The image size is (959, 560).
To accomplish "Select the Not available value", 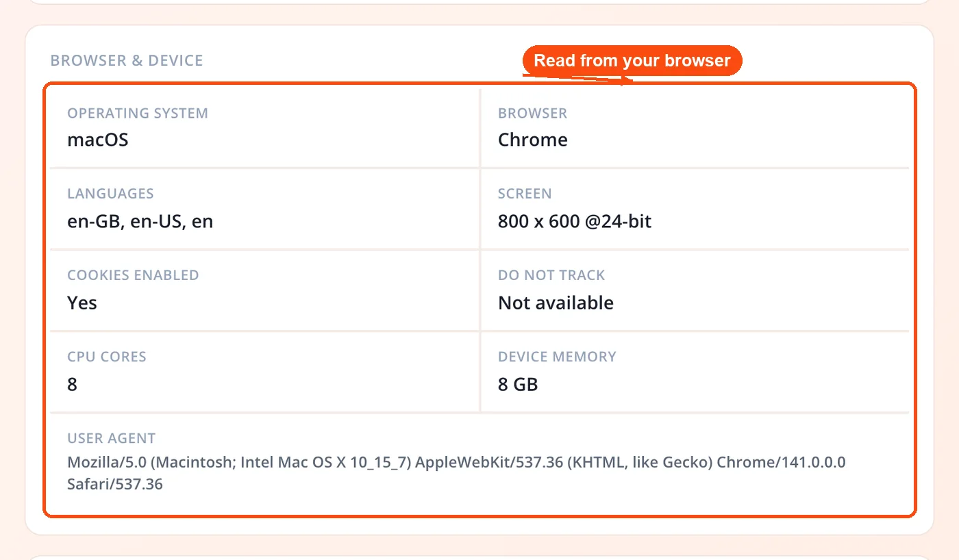I will [556, 303].
